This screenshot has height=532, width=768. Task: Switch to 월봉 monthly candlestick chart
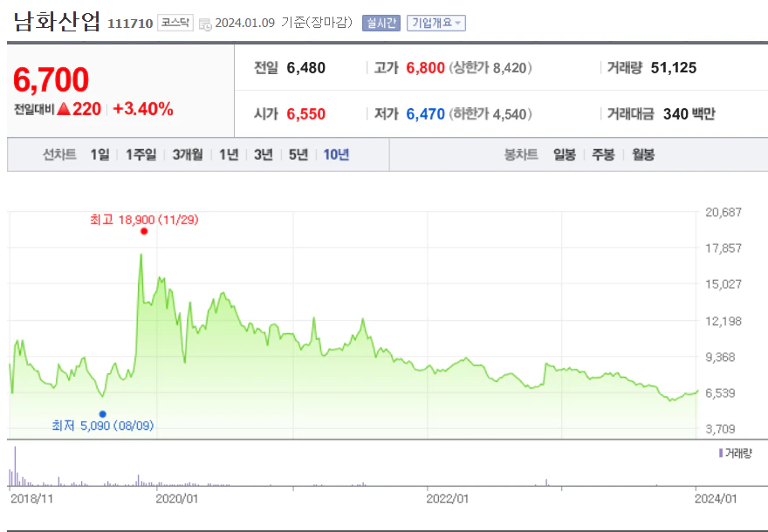[x=643, y=154]
